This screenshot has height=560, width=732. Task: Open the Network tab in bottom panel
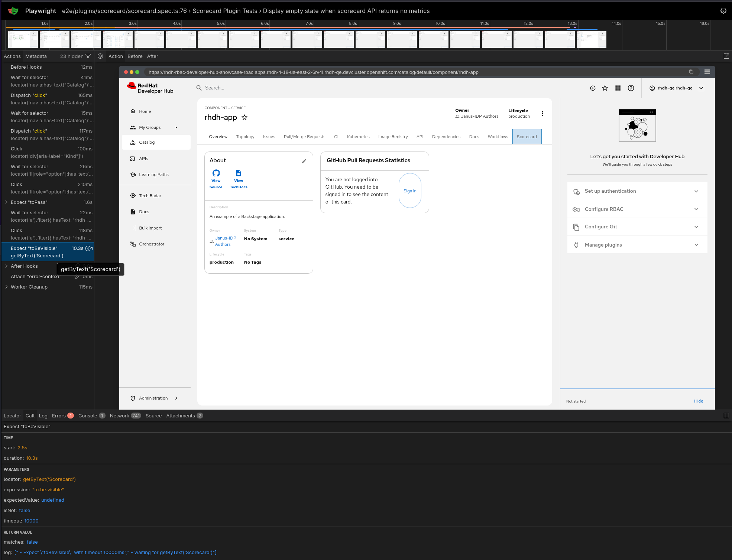(119, 416)
